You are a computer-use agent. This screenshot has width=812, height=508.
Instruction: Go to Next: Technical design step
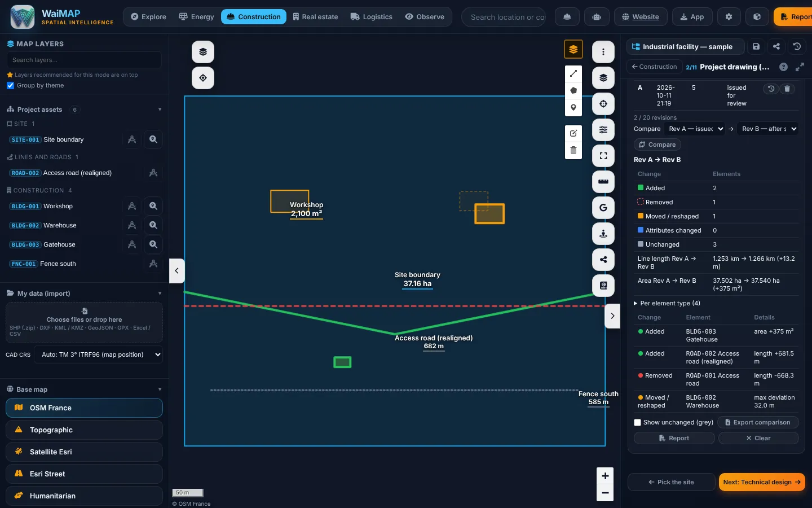[x=762, y=482]
